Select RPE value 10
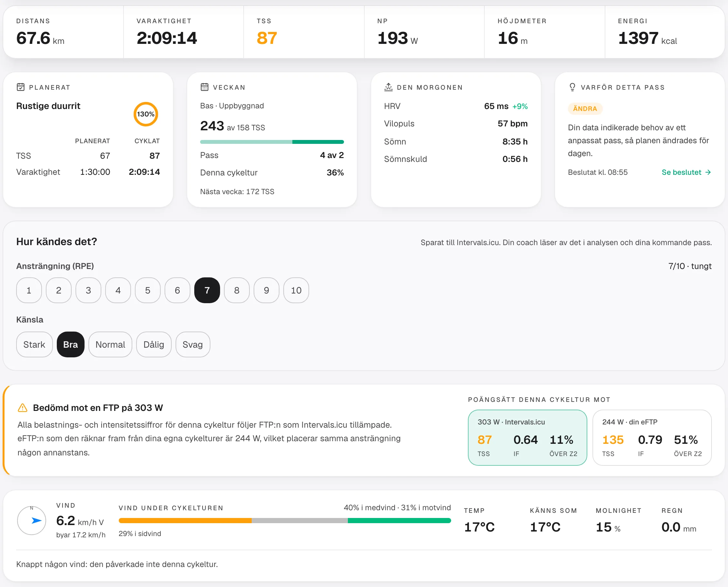The image size is (728, 587). pyautogui.click(x=296, y=291)
